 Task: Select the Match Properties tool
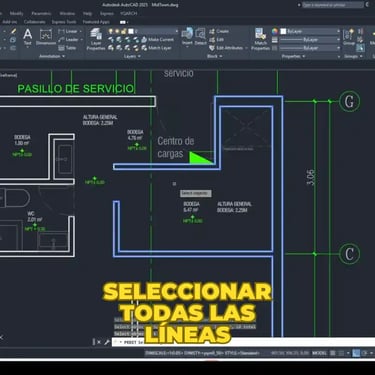click(x=260, y=39)
